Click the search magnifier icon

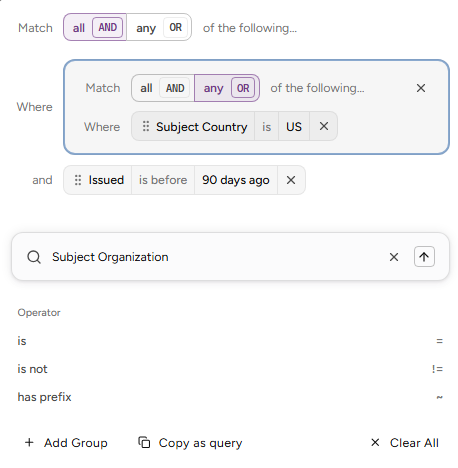coord(34,257)
